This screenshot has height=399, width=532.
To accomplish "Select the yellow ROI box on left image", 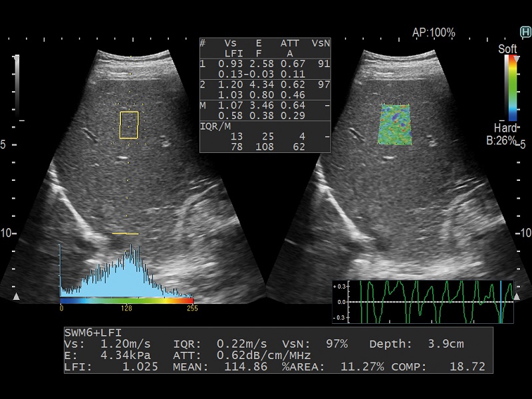I will click(129, 124).
